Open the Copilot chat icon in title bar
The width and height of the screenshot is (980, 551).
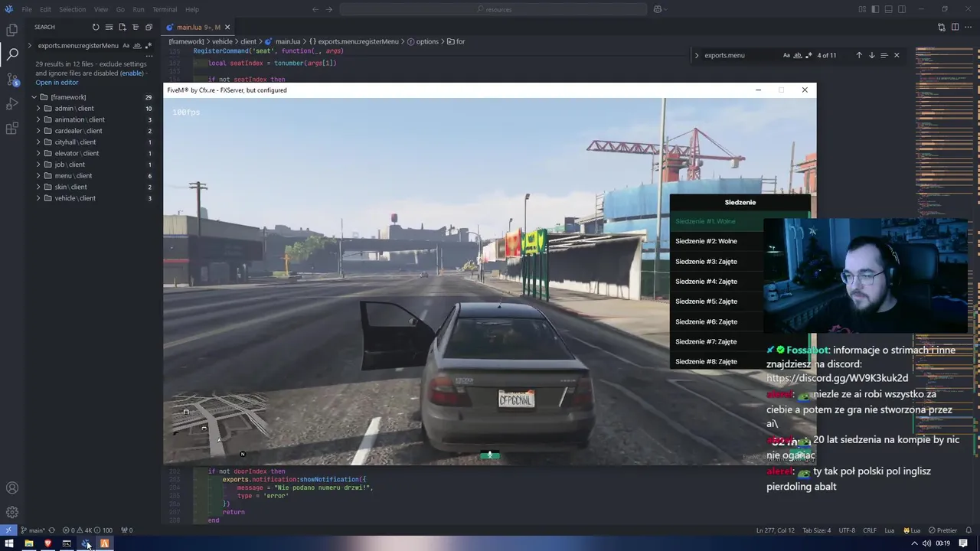(658, 9)
